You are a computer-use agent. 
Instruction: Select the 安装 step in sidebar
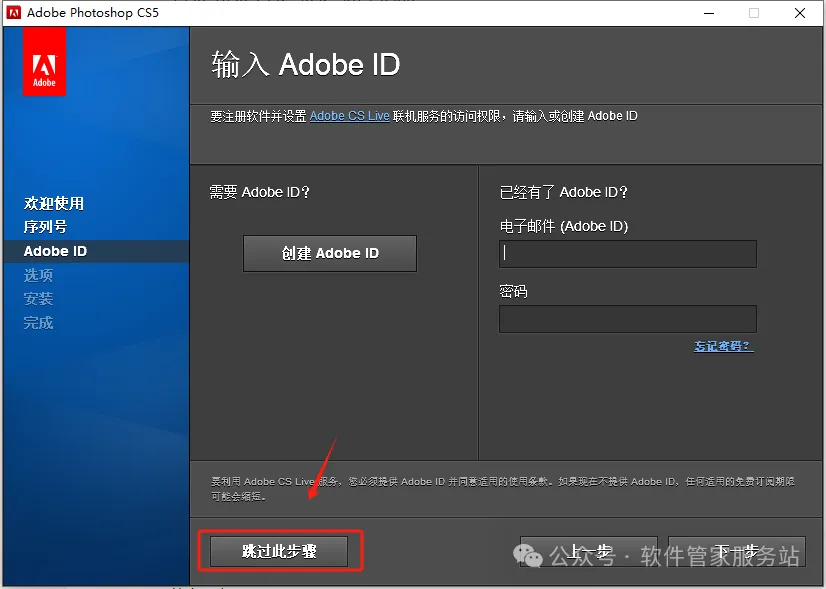pos(38,299)
